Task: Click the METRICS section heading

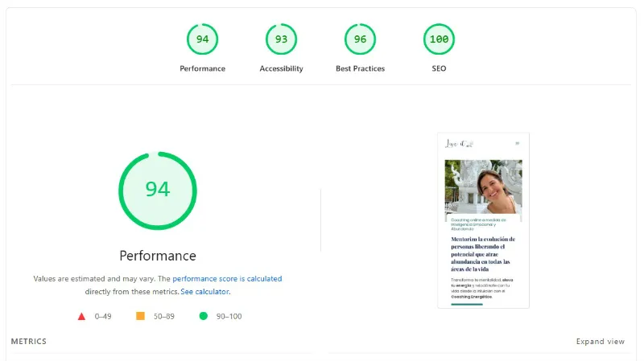Action: pyautogui.click(x=29, y=342)
